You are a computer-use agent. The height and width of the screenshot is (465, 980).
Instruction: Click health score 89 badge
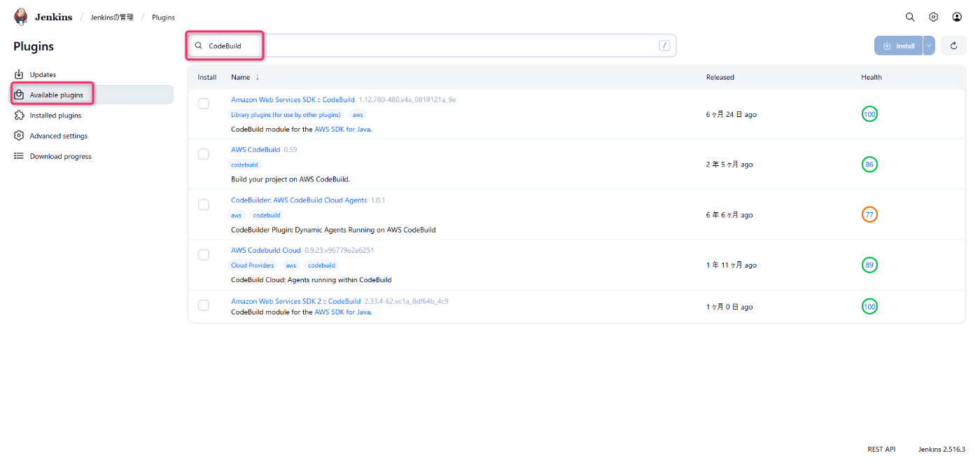point(869,265)
